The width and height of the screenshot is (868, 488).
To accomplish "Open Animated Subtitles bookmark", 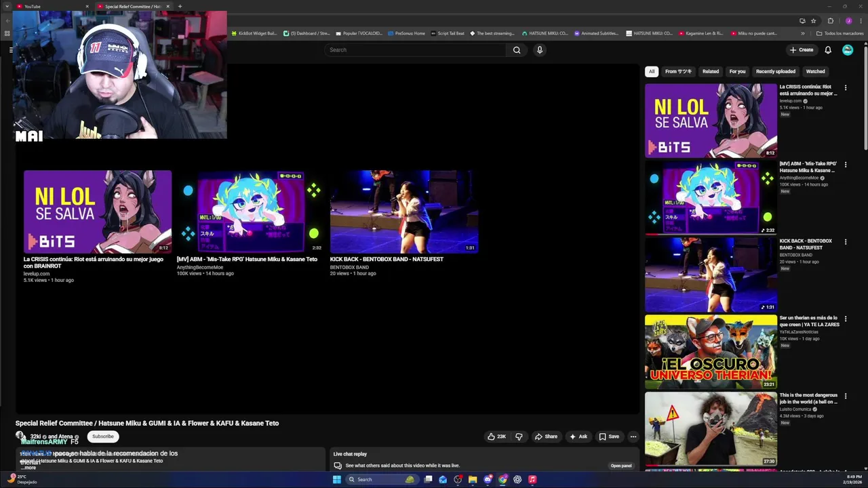I will (x=596, y=33).
